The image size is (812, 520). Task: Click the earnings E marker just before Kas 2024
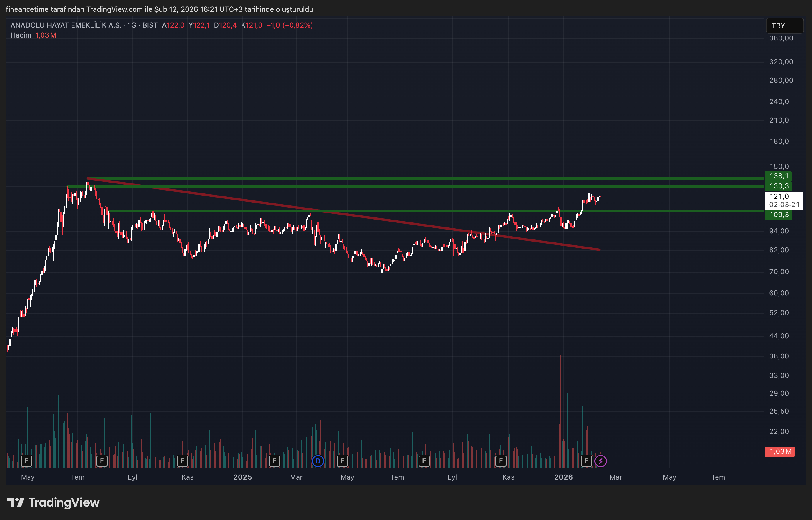(183, 461)
